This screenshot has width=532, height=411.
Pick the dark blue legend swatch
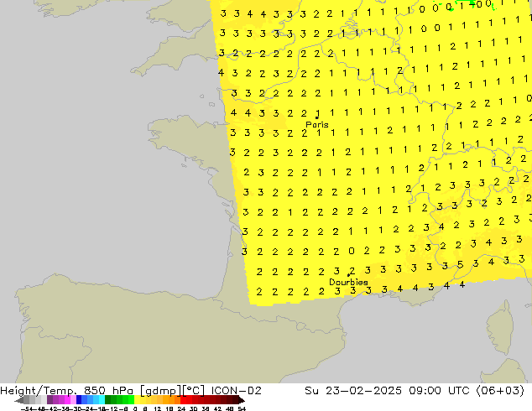[x=79, y=399]
